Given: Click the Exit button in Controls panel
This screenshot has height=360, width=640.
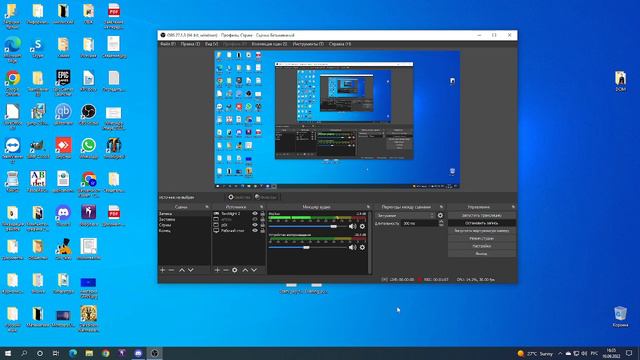Looking at the screenshot, I should 482,253.
